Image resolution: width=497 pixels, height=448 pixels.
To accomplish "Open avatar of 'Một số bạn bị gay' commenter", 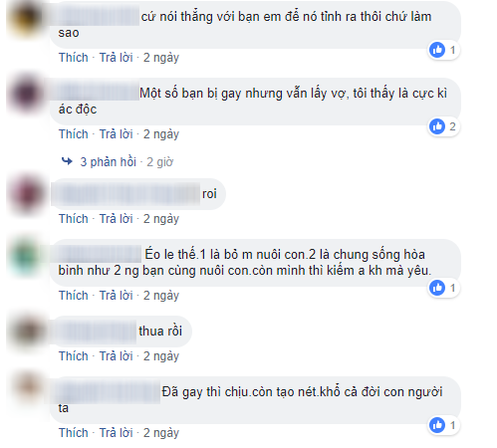I will point(27,94).
